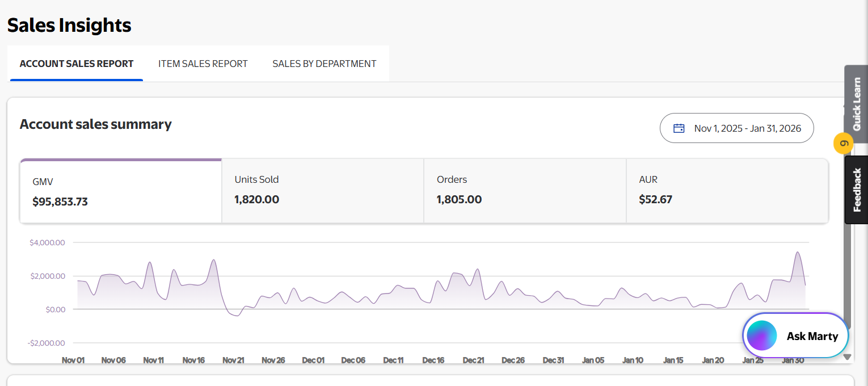Viewport: 868px width, 386px height.
Task: Open the Feedback side tab
Action: (856, 190)
